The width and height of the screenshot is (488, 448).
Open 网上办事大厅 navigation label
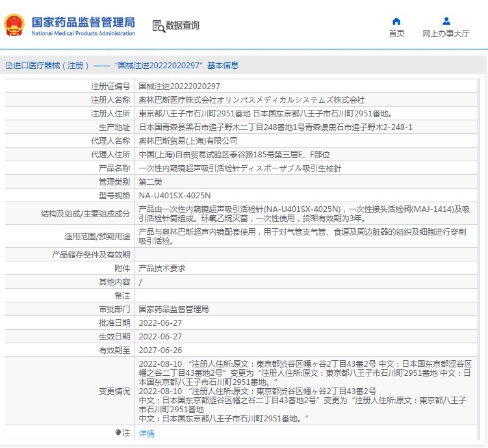(446, 34)
